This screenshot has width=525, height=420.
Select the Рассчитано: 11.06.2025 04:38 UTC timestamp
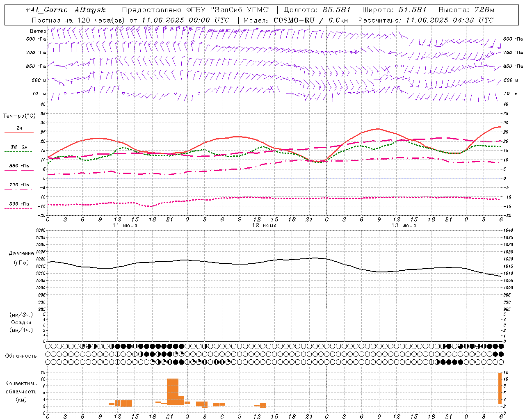425,20
